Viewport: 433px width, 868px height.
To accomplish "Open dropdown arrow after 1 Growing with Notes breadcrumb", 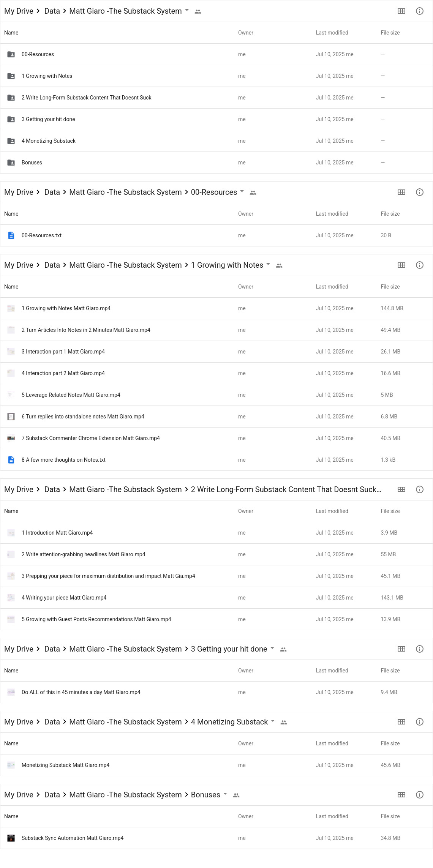I will pyautogui.click(x=268, y=265).
